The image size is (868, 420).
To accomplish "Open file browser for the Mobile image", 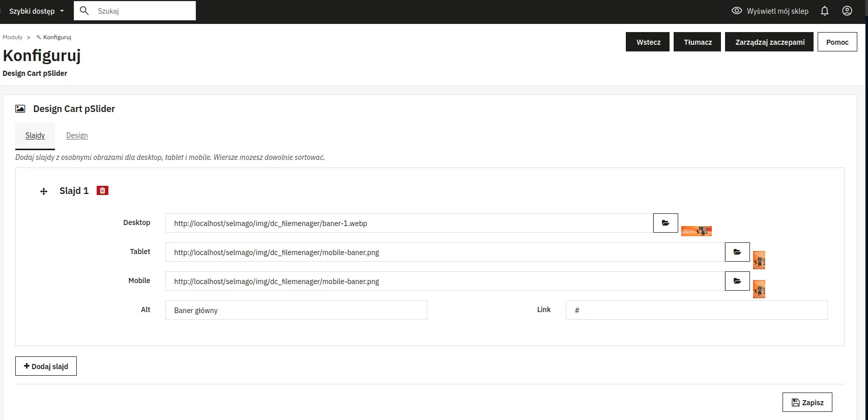I will click(x=737, y=281).
